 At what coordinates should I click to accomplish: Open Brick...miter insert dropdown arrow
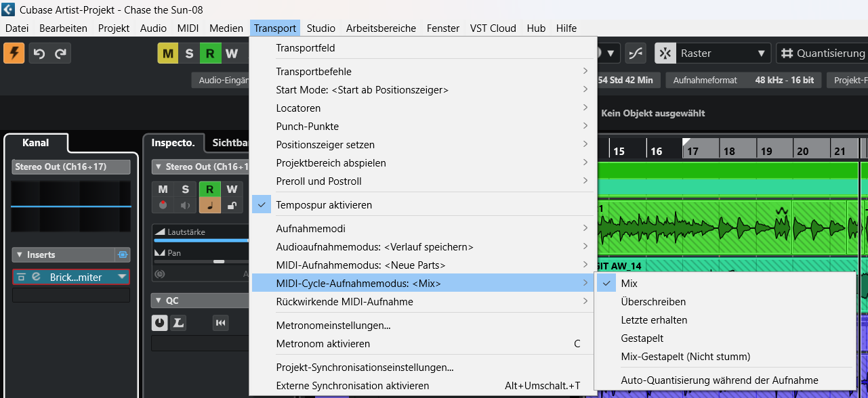pyautogui.click(x=122, y=277)
